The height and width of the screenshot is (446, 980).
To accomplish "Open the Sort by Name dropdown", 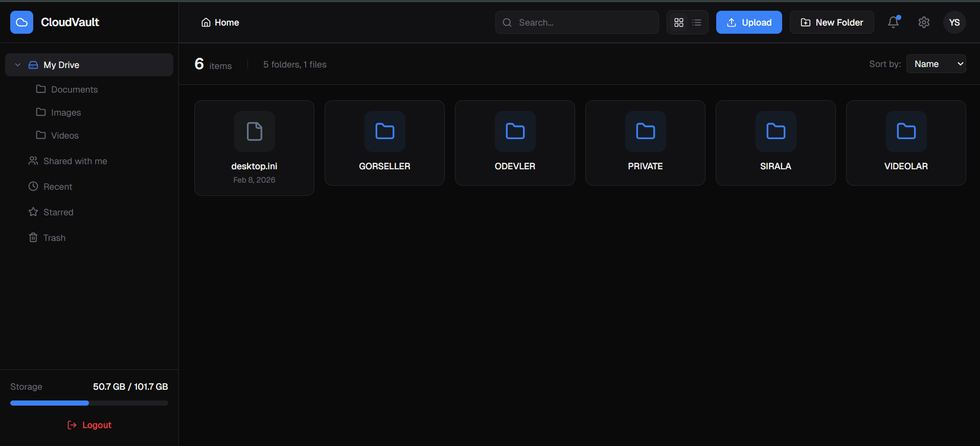I will coord(936,64).
